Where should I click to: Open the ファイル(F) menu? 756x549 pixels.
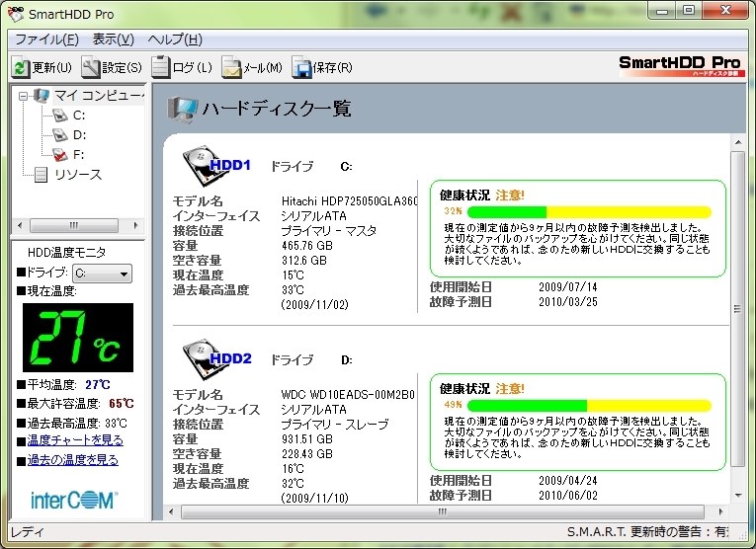(46, 39)
